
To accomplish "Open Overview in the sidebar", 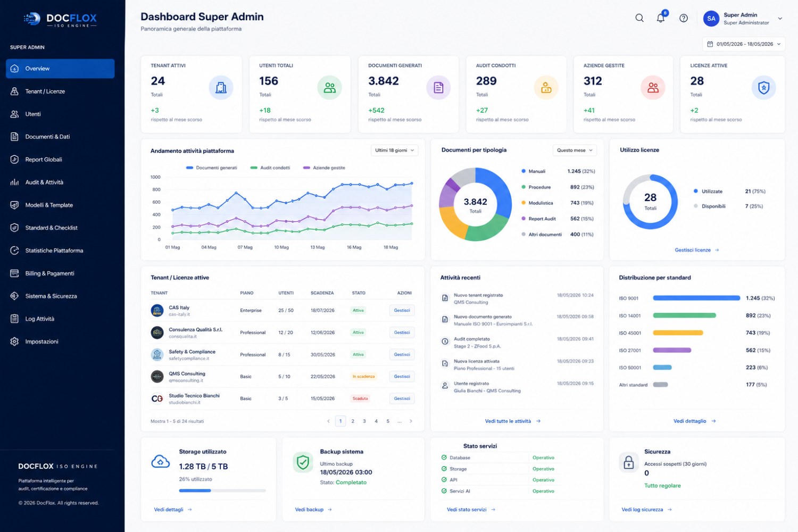I will [60, 69].
